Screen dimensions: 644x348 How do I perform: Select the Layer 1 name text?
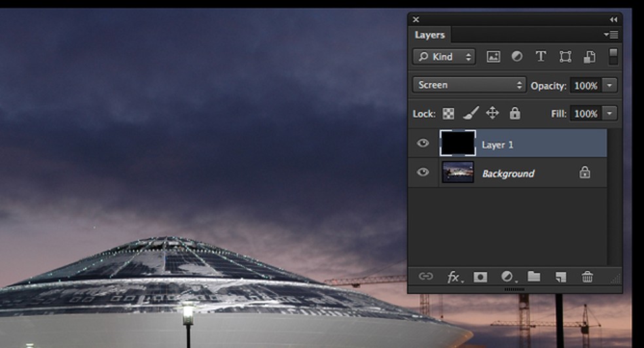click(x=497, y=145)
